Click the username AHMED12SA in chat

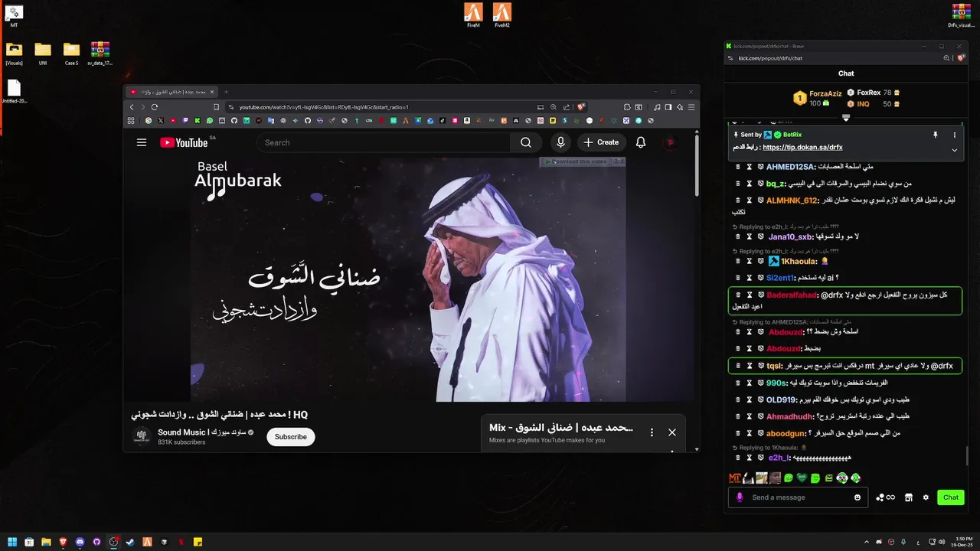pos(792,166)
